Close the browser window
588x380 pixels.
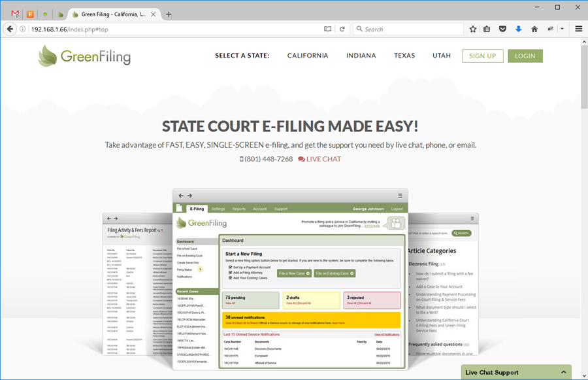click(x=578, y=7)
